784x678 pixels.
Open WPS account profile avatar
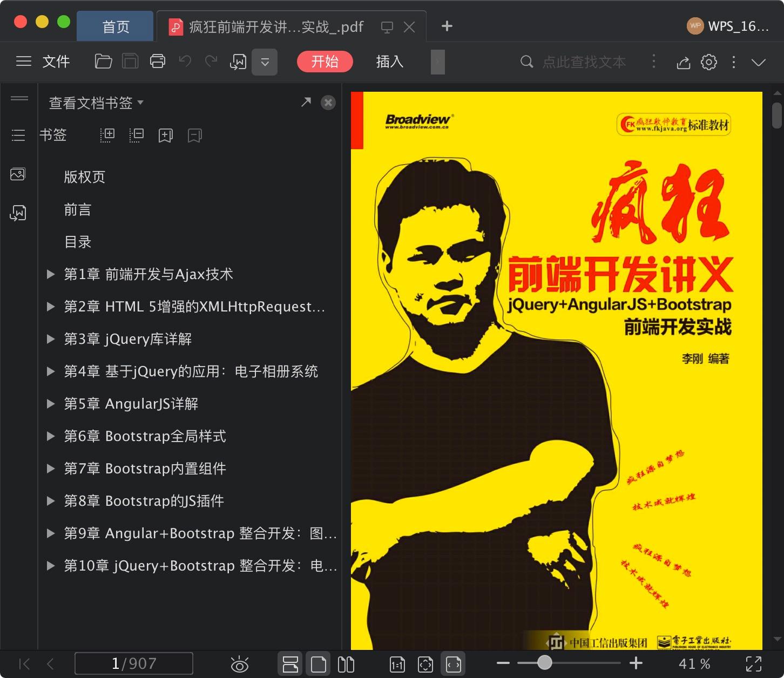[695, 26]
